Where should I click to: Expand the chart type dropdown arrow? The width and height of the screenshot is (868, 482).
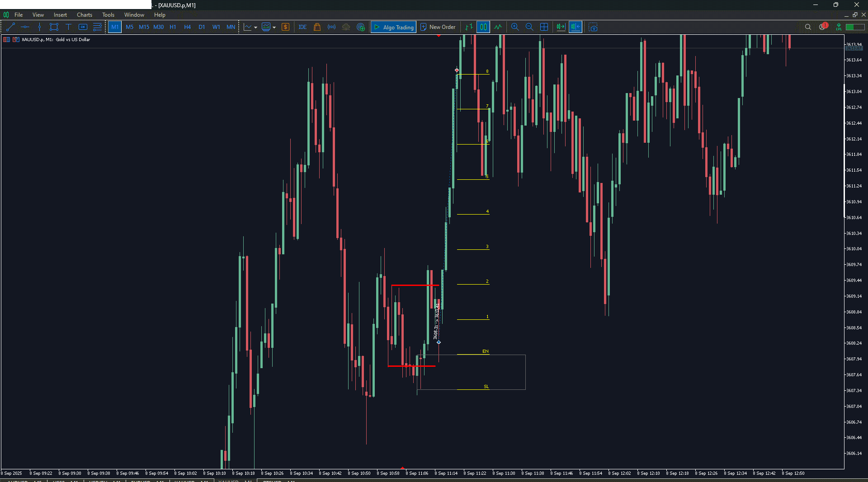(x=256, y=28)
